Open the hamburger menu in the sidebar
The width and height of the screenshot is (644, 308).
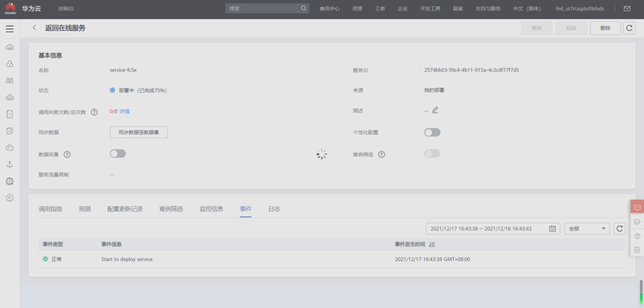[10, 29]
